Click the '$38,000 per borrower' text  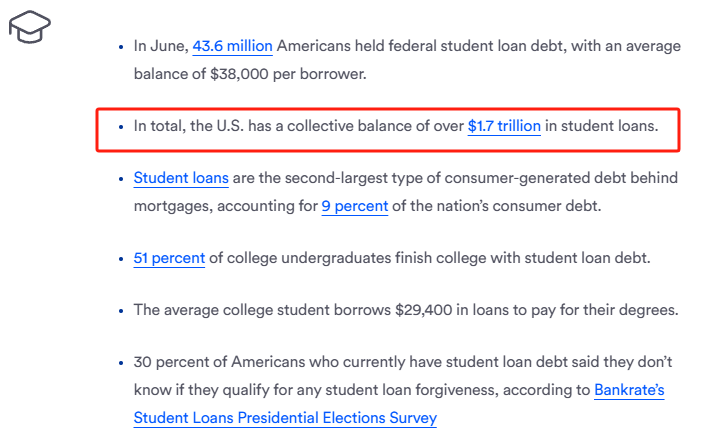(x=288, y=74)
